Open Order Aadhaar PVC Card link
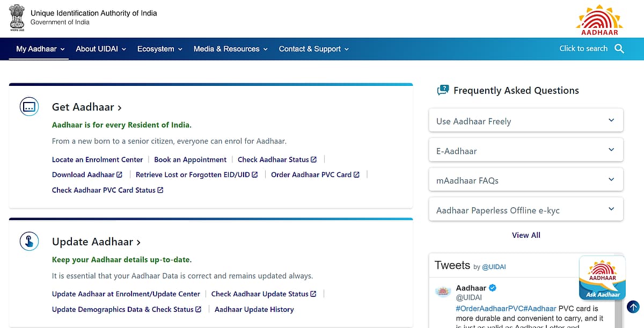This screenshot has width=644, height=328. (311, 174)
